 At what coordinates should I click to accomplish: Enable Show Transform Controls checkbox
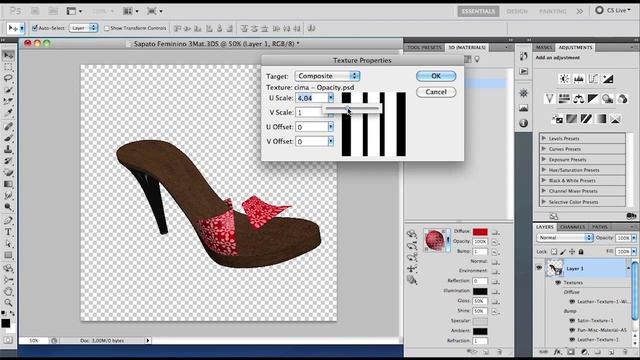coord(107,28)
